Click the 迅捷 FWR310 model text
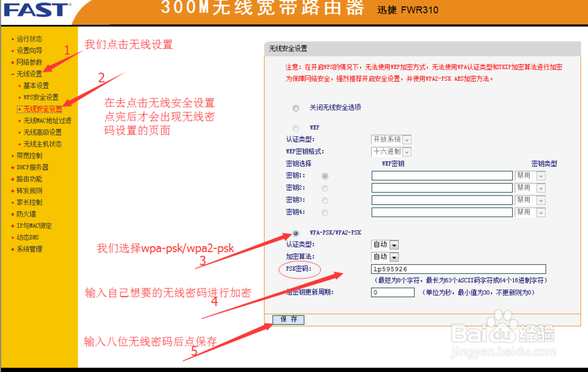This screenshot has height=372, width=588. pyautogui.click(x=407, y=10)
